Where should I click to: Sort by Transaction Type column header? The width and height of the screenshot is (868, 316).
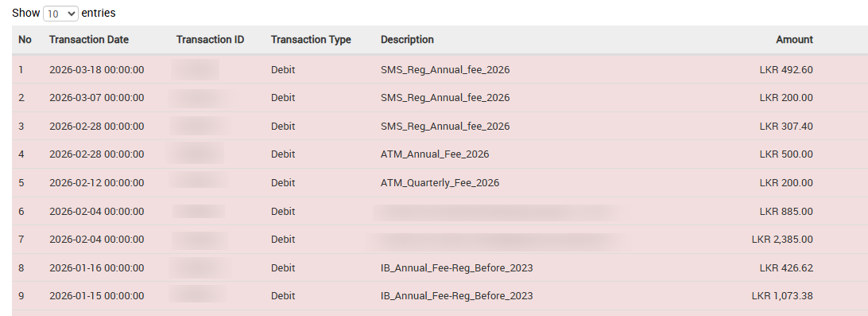(x=311, y=39)
